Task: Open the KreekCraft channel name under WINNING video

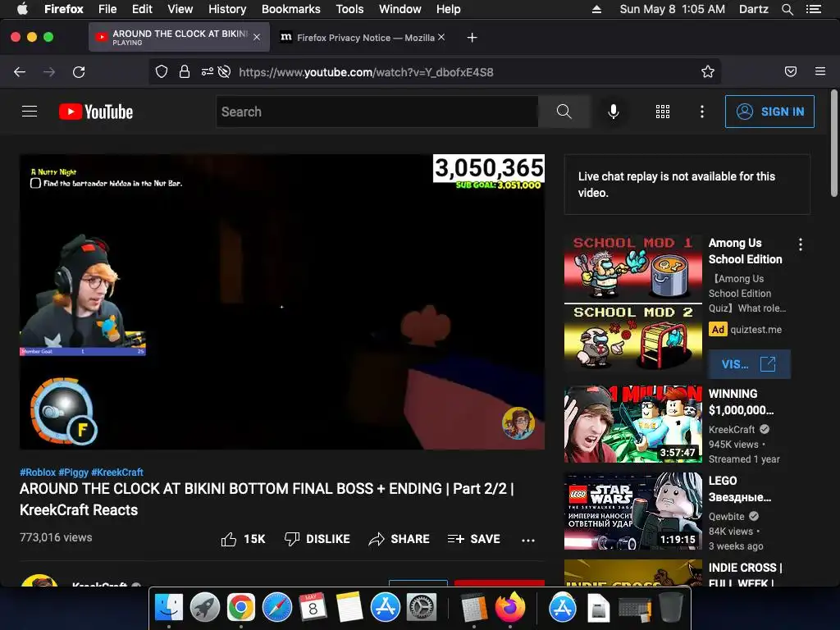Action: pos(731,429)
